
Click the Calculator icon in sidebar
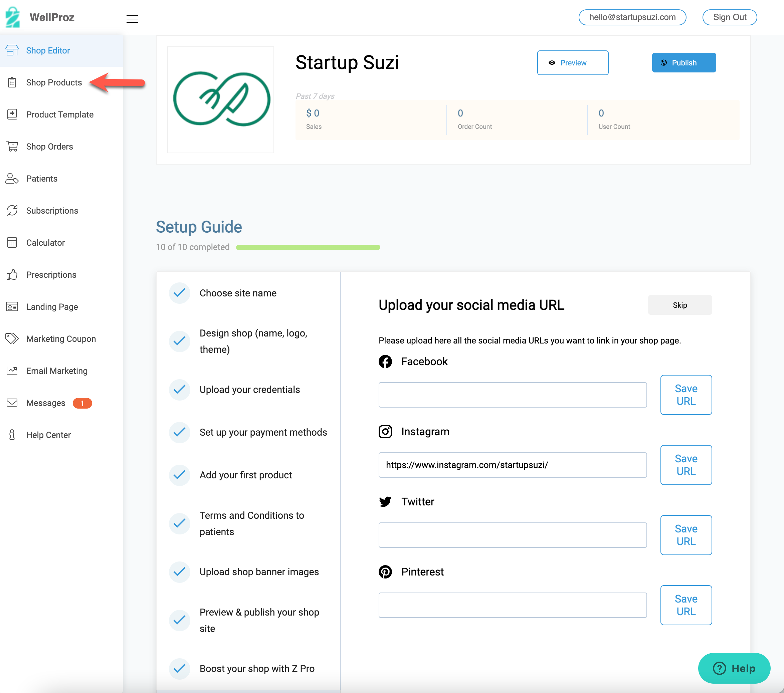click(12, 243)
